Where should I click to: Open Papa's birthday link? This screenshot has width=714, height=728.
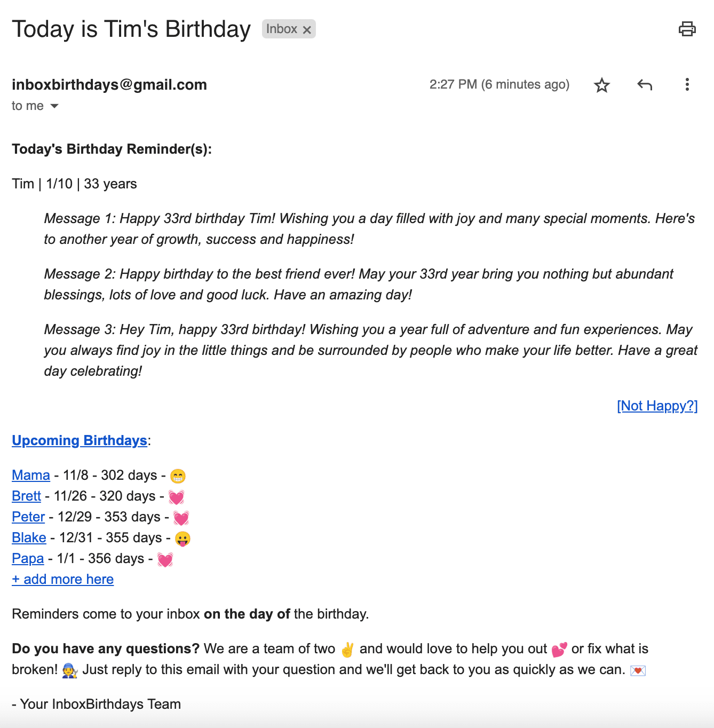[x=28, y=559]
